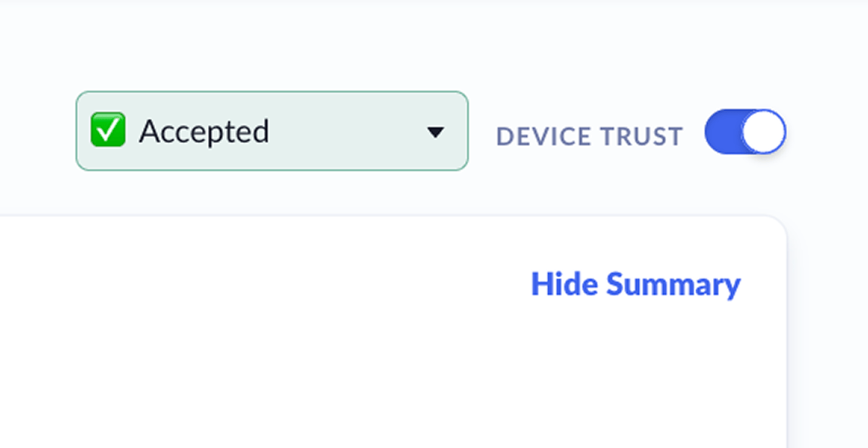This screenshot has height=448, width=868.
Task: Click the word Hide in the blue link
Action: click(x=564, y=284)
